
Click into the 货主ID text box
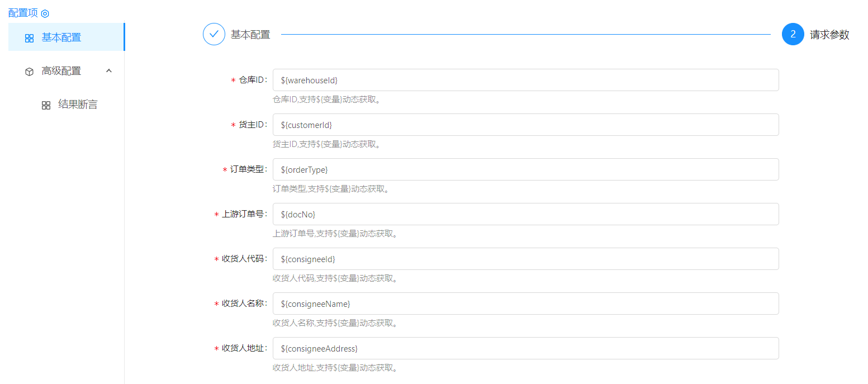pos(525,125)
